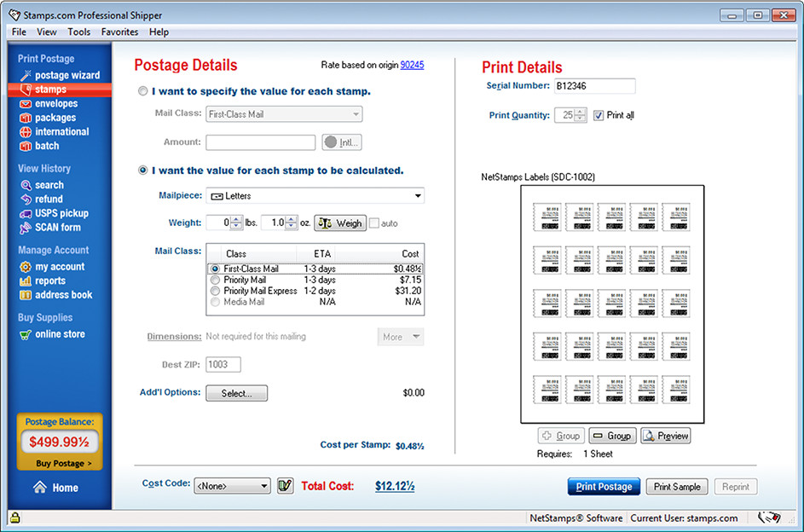Open the envelopes icon in sidebar
Image resolution: width=804 pixels, height=532 pixels.
pyautogui.click(x=26, y=103)
